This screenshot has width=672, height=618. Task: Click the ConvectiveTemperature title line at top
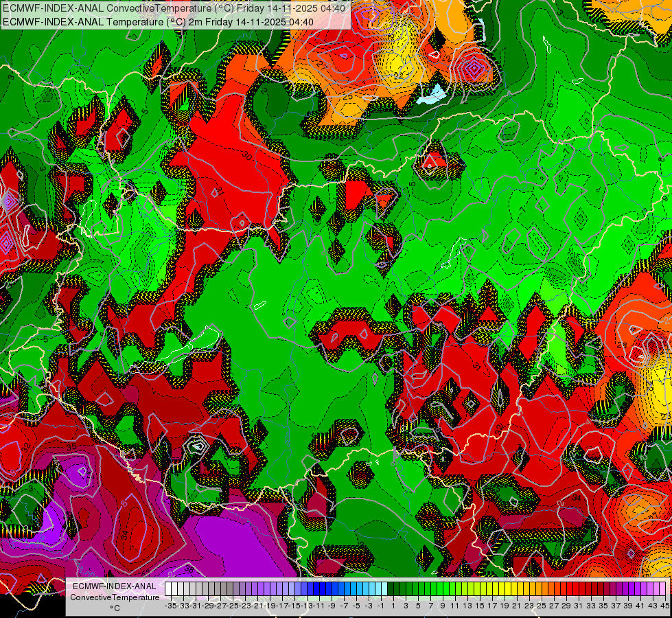point(174,8)
